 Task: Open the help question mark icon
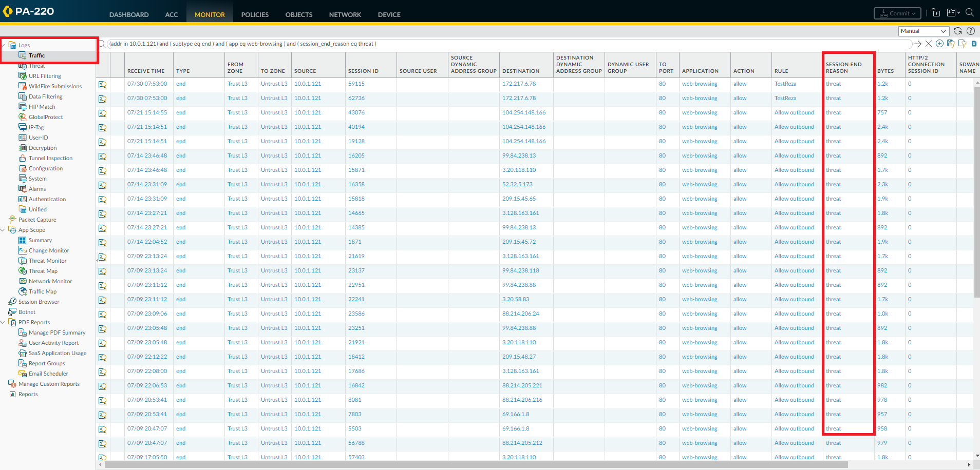pyautogui.click(x=971, y=31)
